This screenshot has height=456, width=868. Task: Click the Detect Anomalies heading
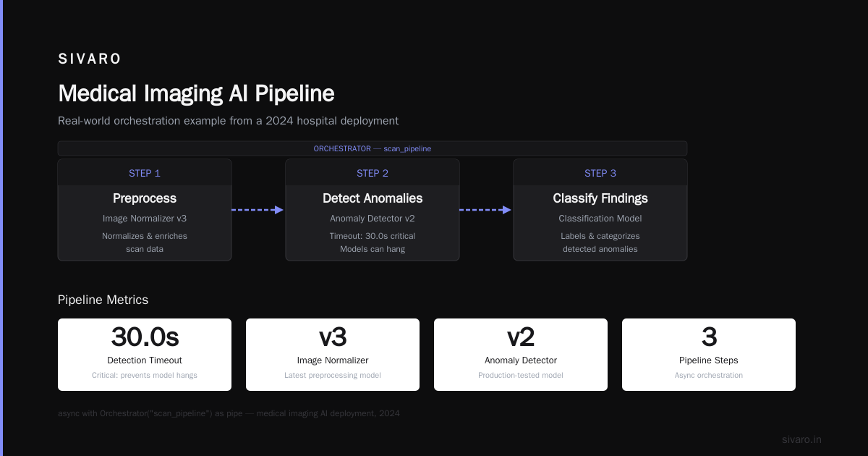pyautogui.click(x=373, y=198)
